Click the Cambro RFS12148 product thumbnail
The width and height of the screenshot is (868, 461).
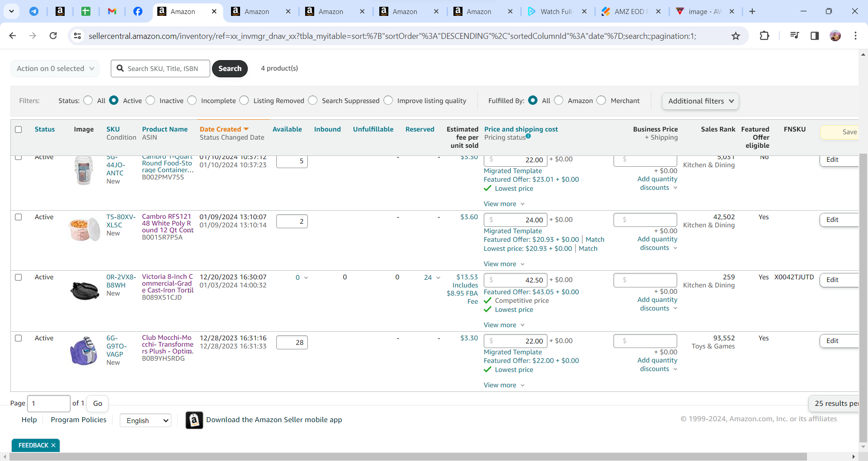[84, 229]
